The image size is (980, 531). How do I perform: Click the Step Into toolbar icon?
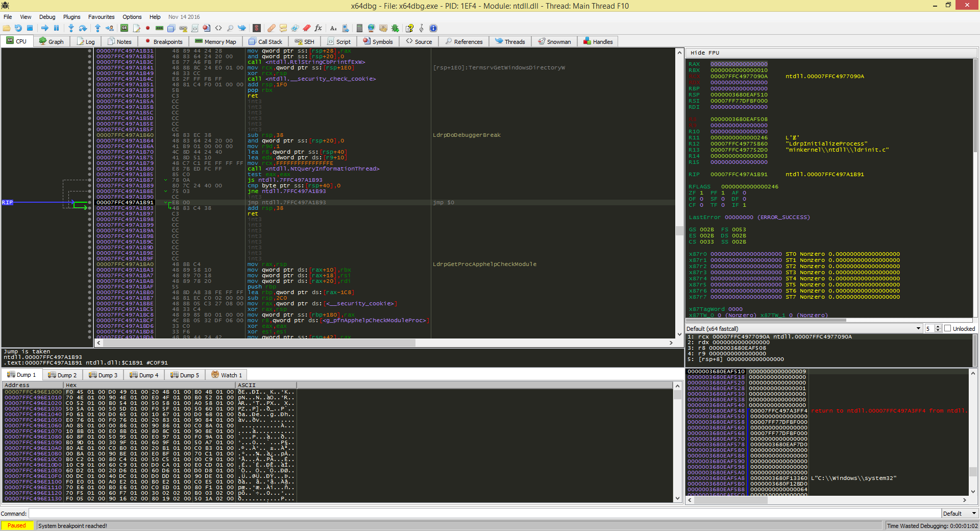pos(70,28)
